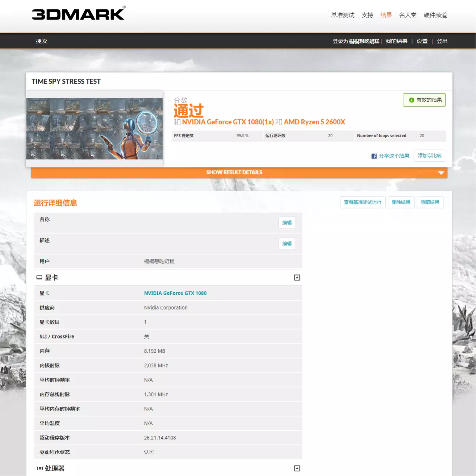
Task: Click the 用户 row username value
Action: (159, 262)
